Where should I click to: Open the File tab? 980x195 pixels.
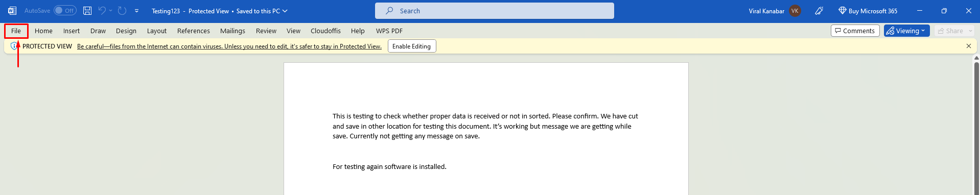tap(16, 31)
